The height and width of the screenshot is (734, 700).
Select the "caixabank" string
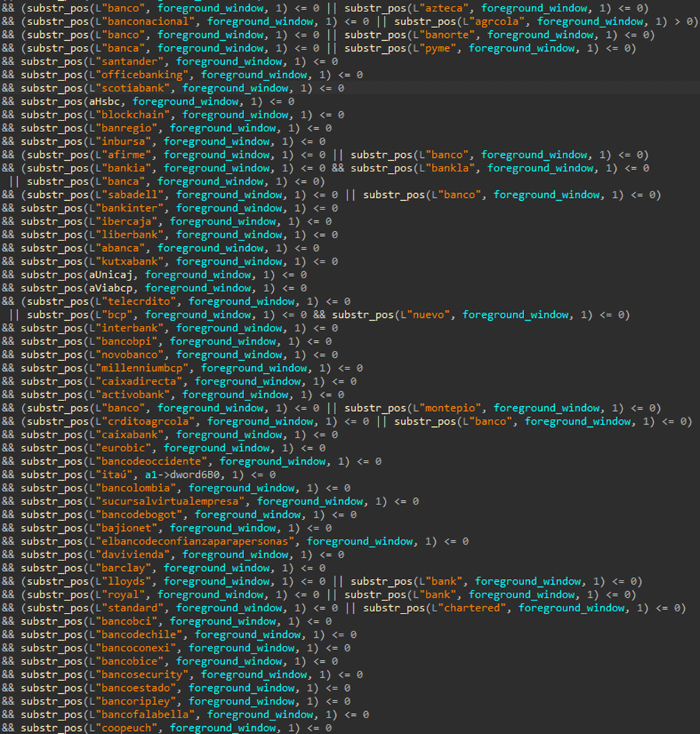[x=129, y=436]
